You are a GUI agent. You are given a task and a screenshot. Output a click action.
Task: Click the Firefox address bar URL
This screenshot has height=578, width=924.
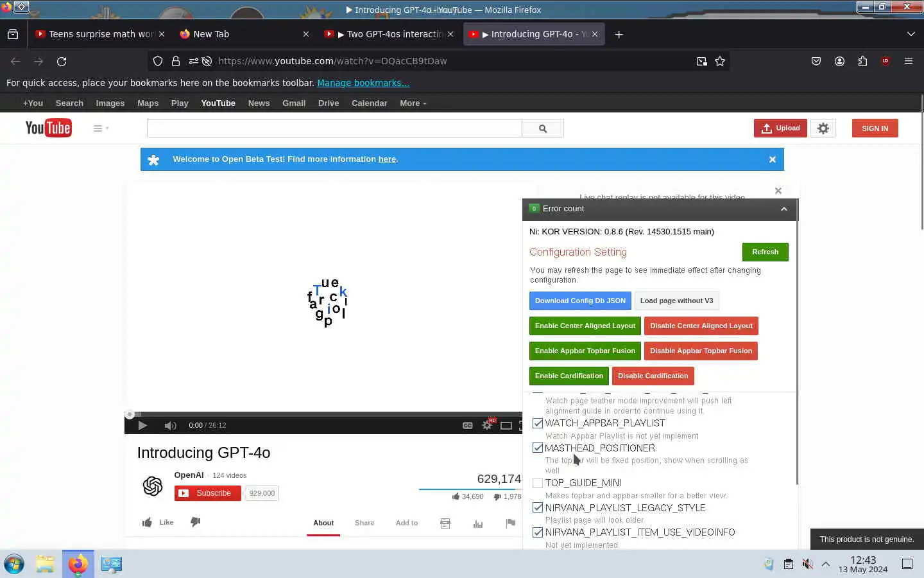click(x=332, y=61)
